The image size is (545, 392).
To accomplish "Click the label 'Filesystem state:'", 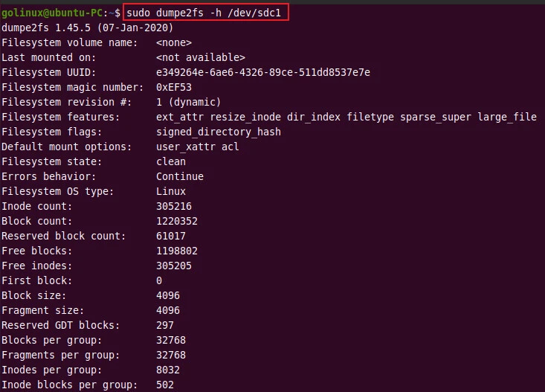I will pyautogui.click(x=51, y=161).
